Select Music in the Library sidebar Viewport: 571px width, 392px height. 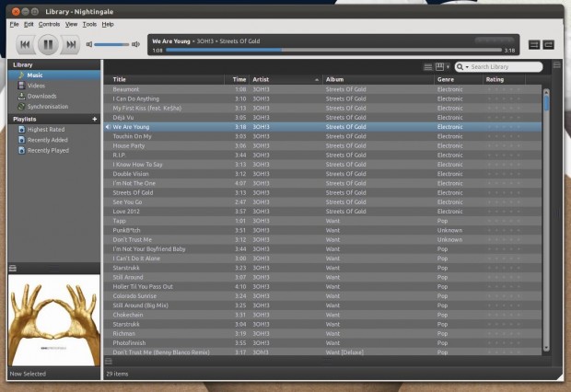[x=54, y=75]
